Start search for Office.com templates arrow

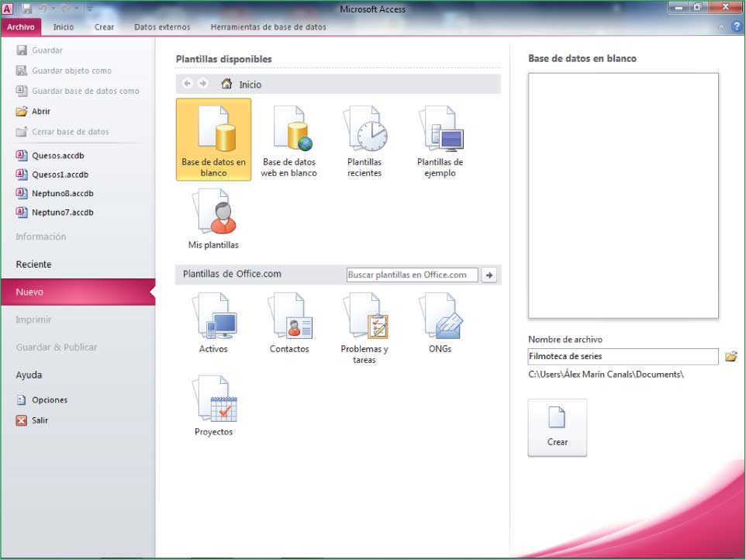[x=489, y=275]
